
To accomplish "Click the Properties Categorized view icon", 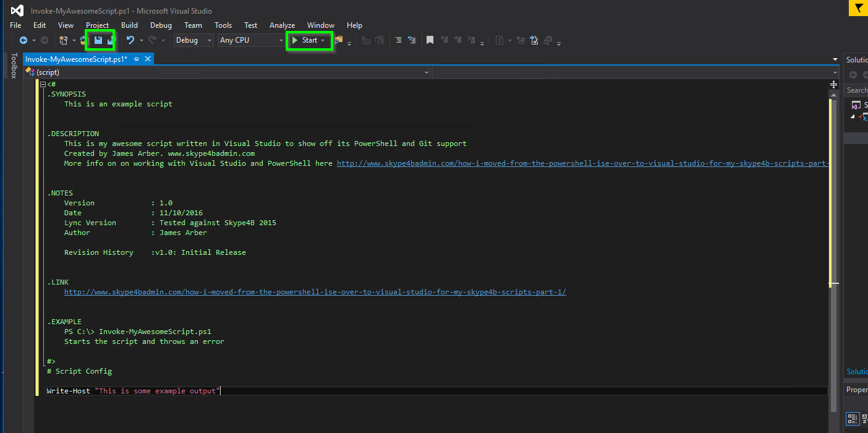I will click(x=851, y=419).
